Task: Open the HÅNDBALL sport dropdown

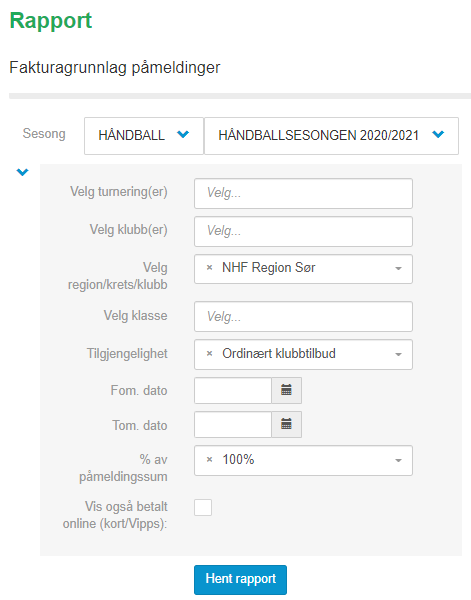Action: [x=144, y=136]
